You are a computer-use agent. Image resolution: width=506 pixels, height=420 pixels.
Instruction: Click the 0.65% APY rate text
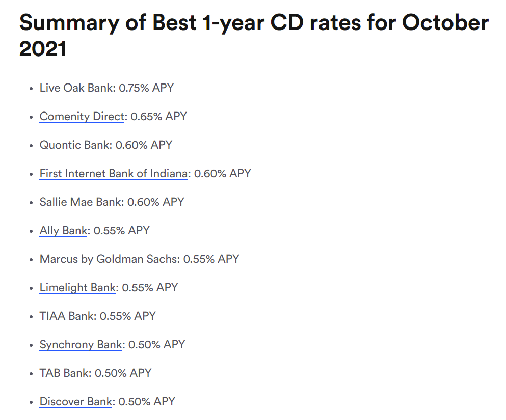tap(159, 117)
